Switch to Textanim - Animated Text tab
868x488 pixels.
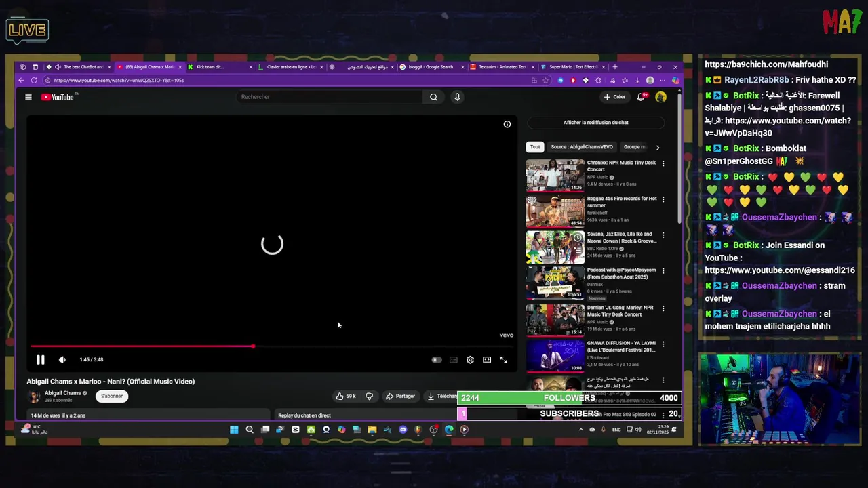(502, 67)
